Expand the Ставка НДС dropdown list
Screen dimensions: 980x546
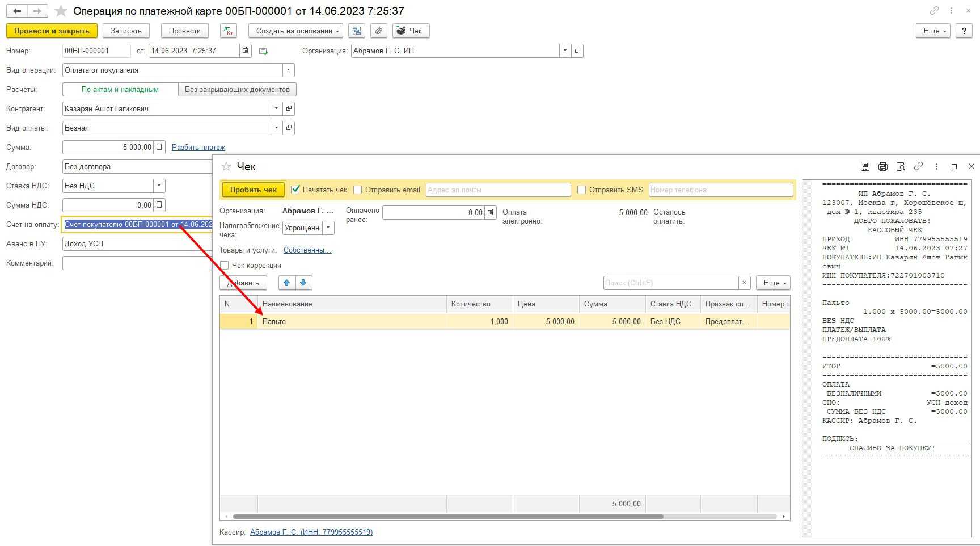(x=159, y=186)
